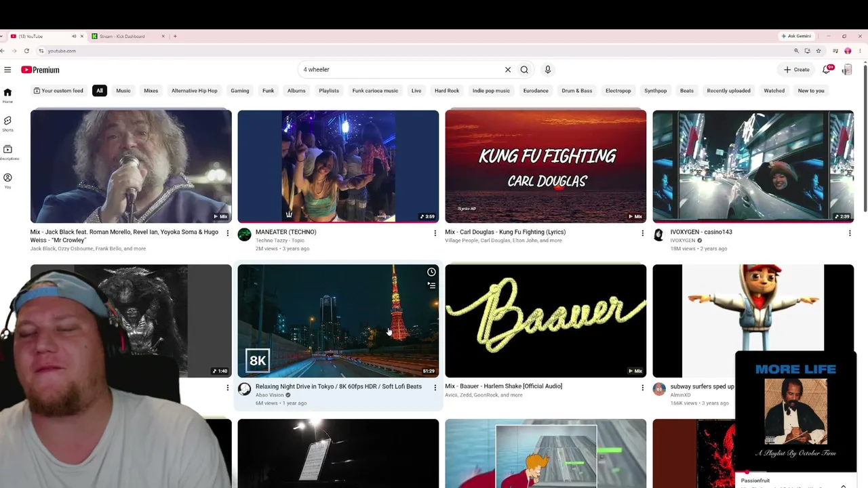The image size is (868, 488).
Task: Reload the page in the browser
Action: tap(26, 51)
